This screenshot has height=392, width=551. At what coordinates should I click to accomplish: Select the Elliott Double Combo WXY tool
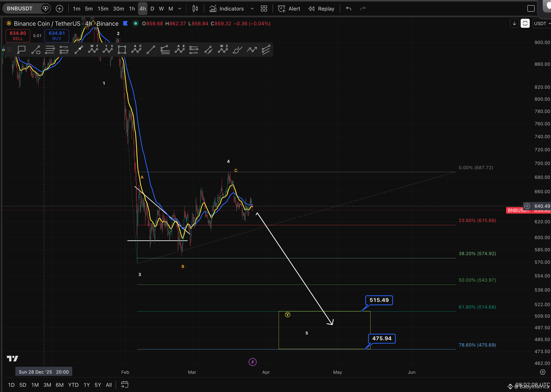tap(93, 49)
